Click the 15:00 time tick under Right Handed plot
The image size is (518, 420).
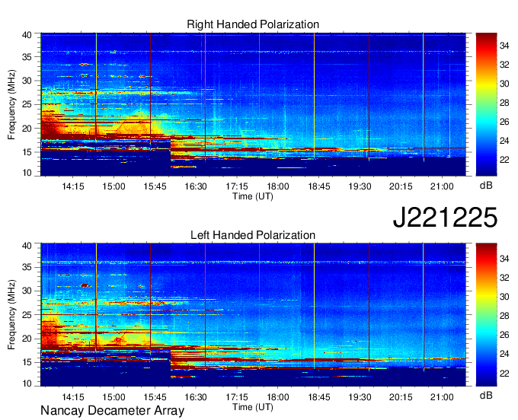[x=114, y=186]
